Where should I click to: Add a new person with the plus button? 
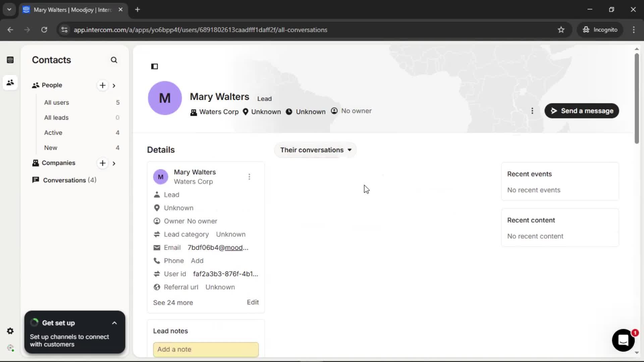pos(103,85)
